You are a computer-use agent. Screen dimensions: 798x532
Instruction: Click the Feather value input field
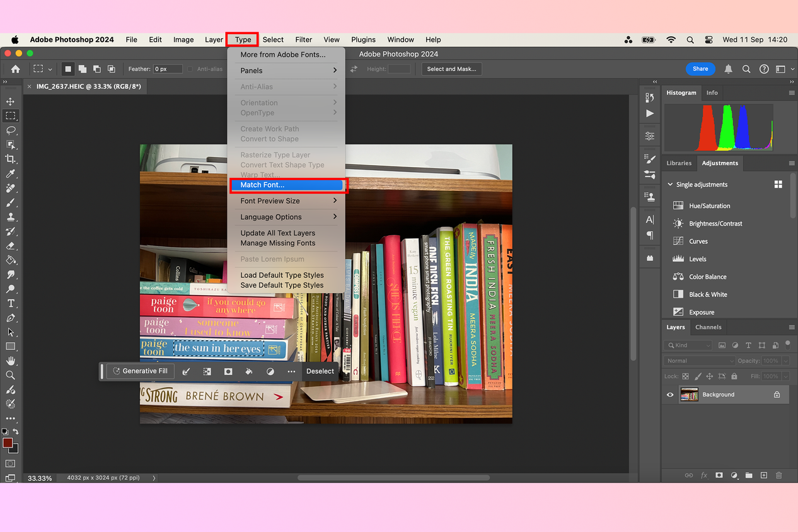tap(168, 69)
